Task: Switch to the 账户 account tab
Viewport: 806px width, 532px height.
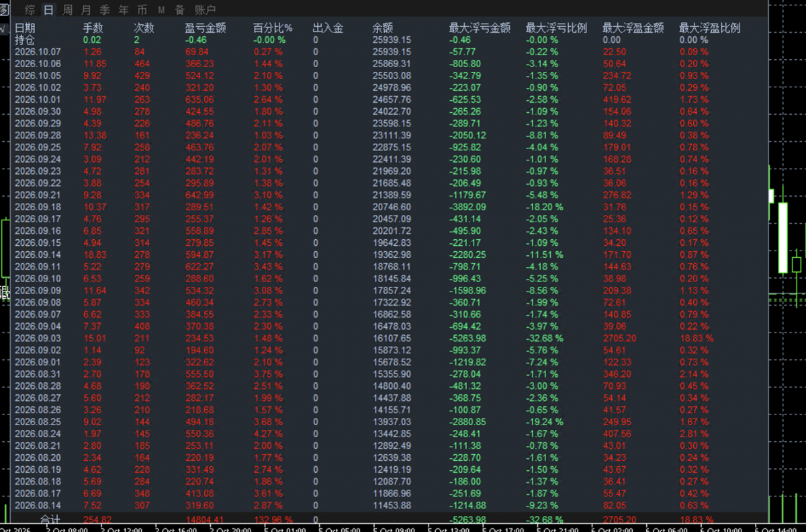Action: [x=205, y=10]
